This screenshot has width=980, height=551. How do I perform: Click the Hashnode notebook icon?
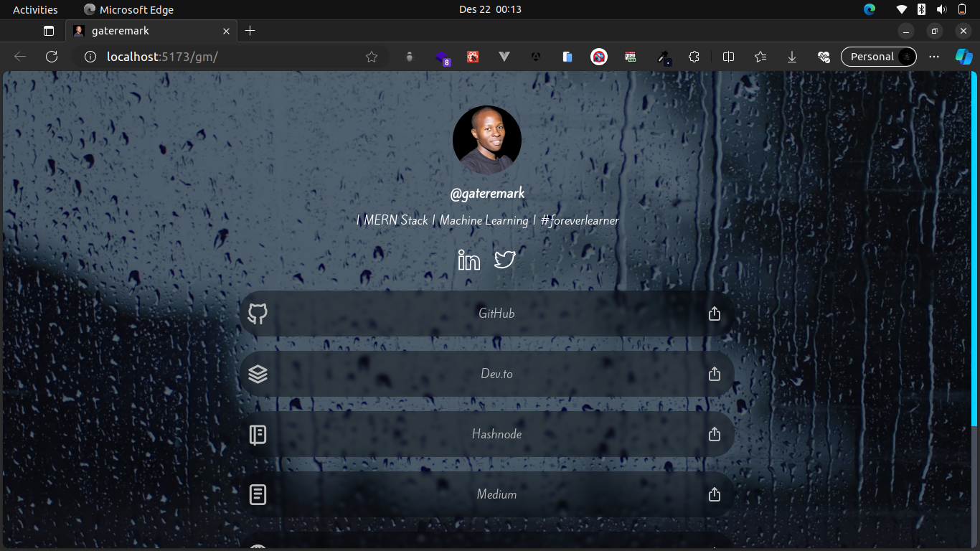[x=258, y=434]
